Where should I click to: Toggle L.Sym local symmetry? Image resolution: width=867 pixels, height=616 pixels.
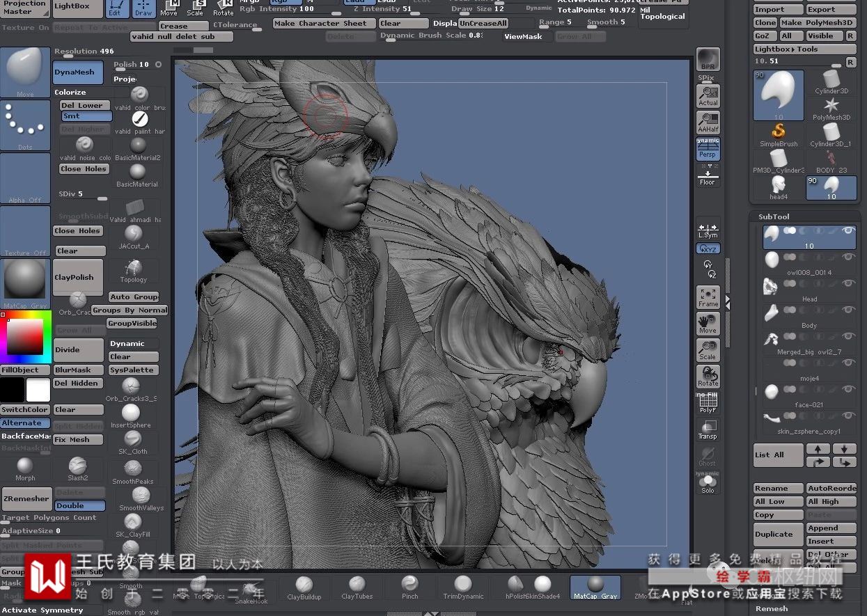[x=708, y=230]
